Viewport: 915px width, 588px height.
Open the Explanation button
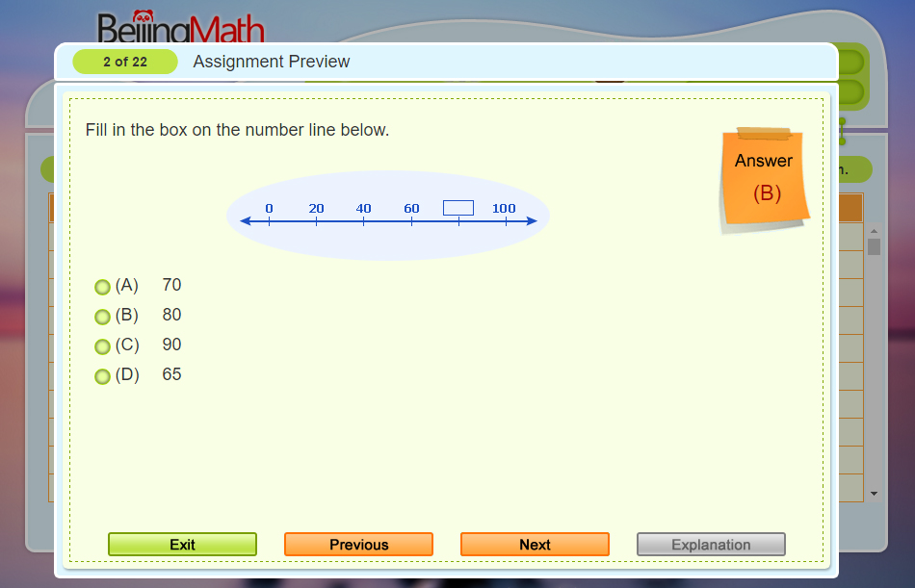[x=711, y=545]
